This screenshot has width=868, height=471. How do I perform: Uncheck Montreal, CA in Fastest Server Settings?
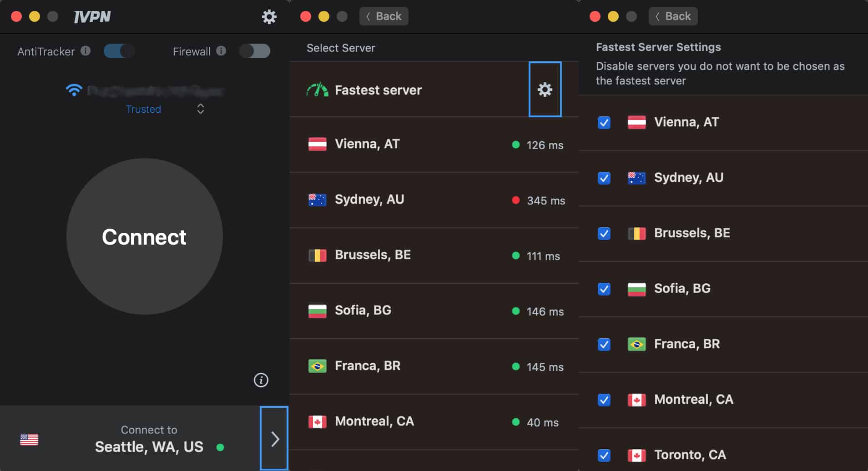point(604,400)
